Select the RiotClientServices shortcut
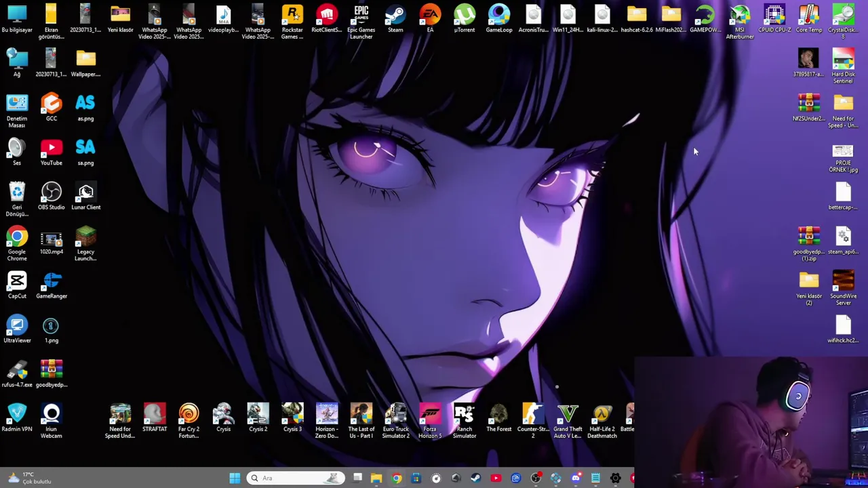 click(327, 19)
